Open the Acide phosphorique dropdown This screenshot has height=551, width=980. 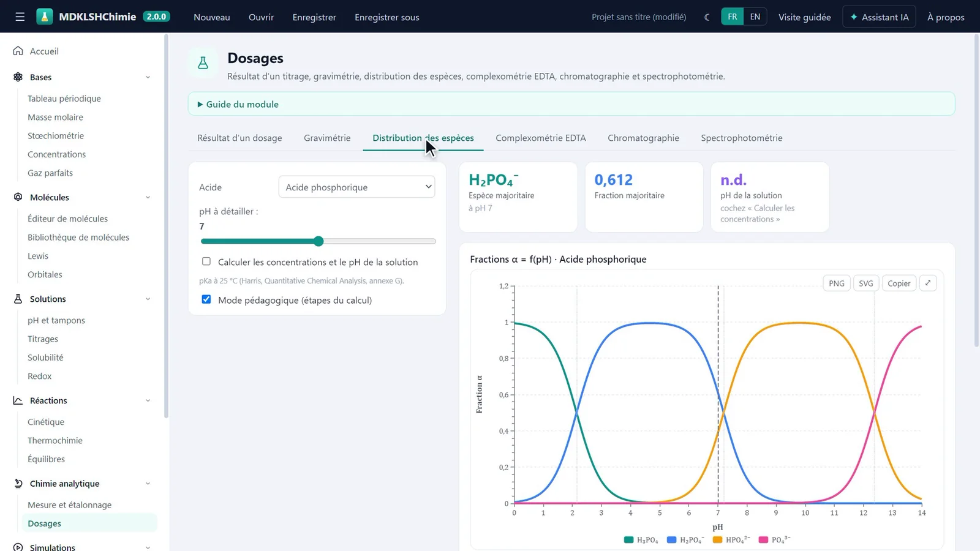(356, 187)
